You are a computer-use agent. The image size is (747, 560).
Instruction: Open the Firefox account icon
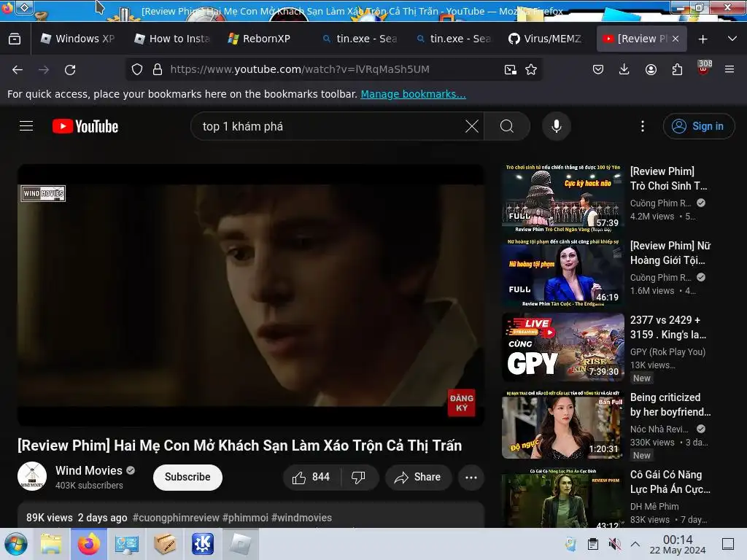click(x=651, y=69)
